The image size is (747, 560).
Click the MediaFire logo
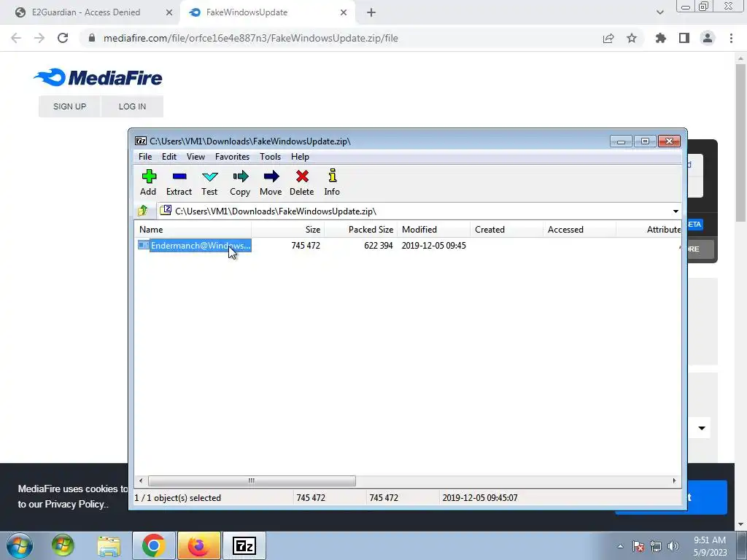coord(98,77)
